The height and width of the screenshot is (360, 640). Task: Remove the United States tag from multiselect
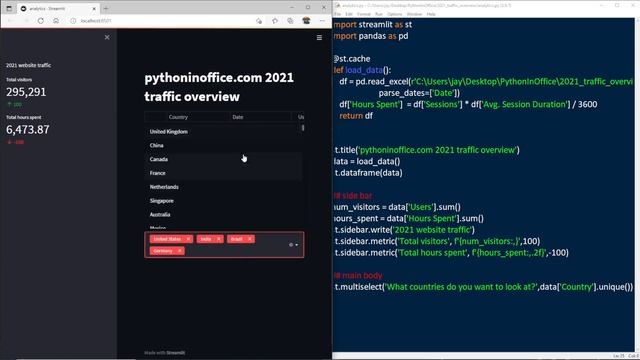(x=188, y=239)
